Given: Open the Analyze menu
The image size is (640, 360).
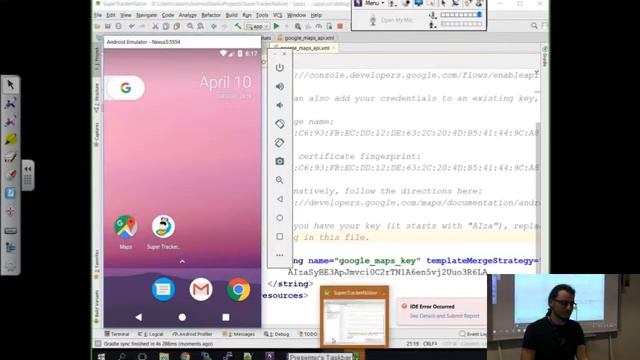Looking at the screenshot, I should [188, 15].
